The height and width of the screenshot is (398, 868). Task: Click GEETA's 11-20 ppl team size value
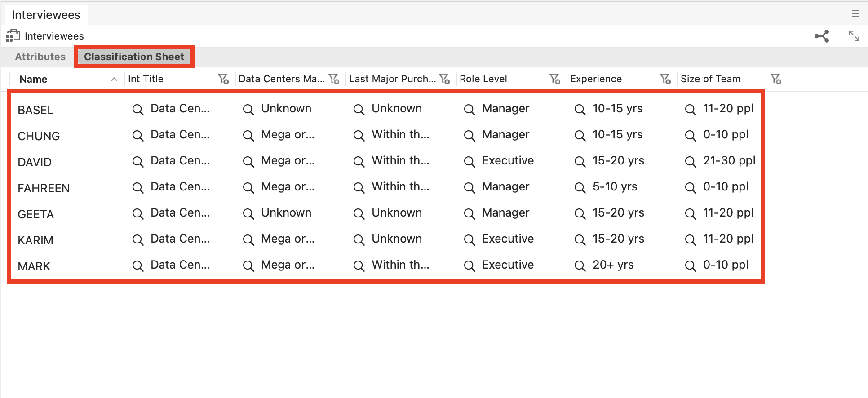(728, 213)
